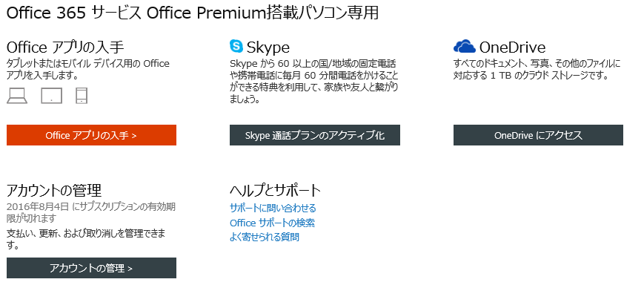The width and height of the screenshot is (644, 308).
Task: Click the OneDrive cloud icon
Action: (465, 46)
